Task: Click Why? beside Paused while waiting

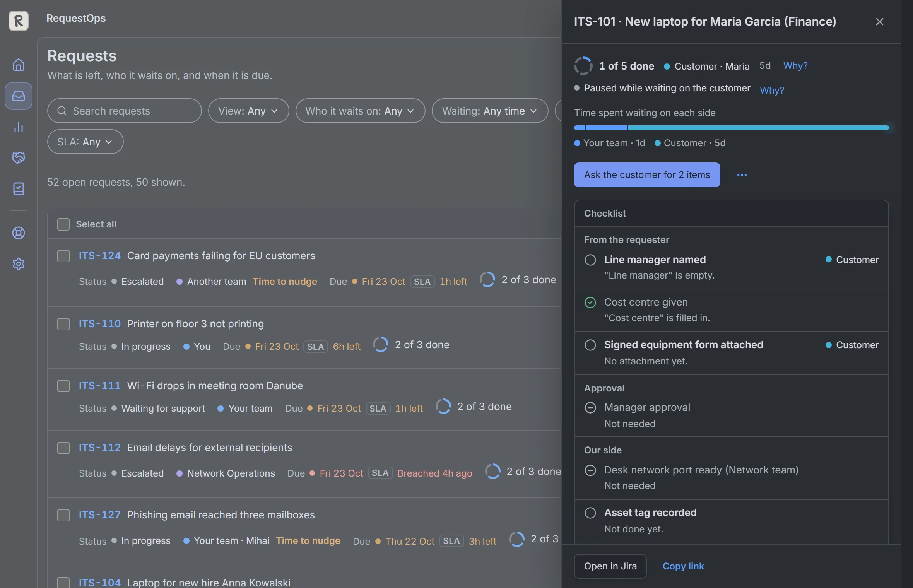Action: click(772, 90)
